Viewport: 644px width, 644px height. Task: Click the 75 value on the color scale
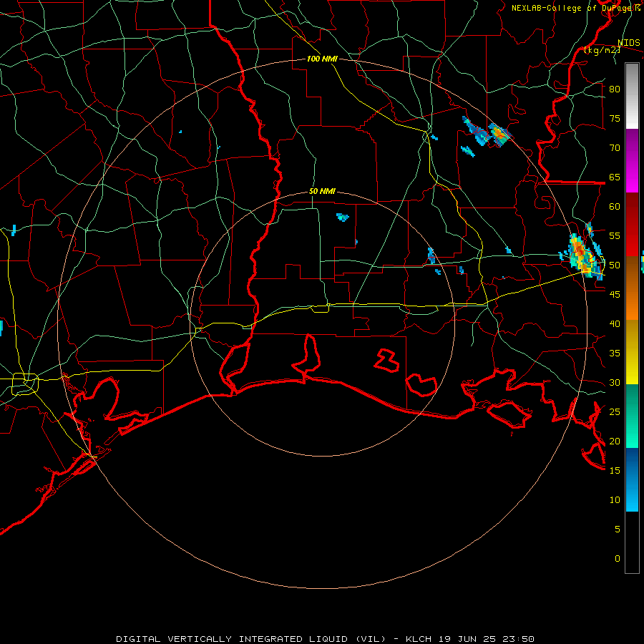(x=615, y=118)
